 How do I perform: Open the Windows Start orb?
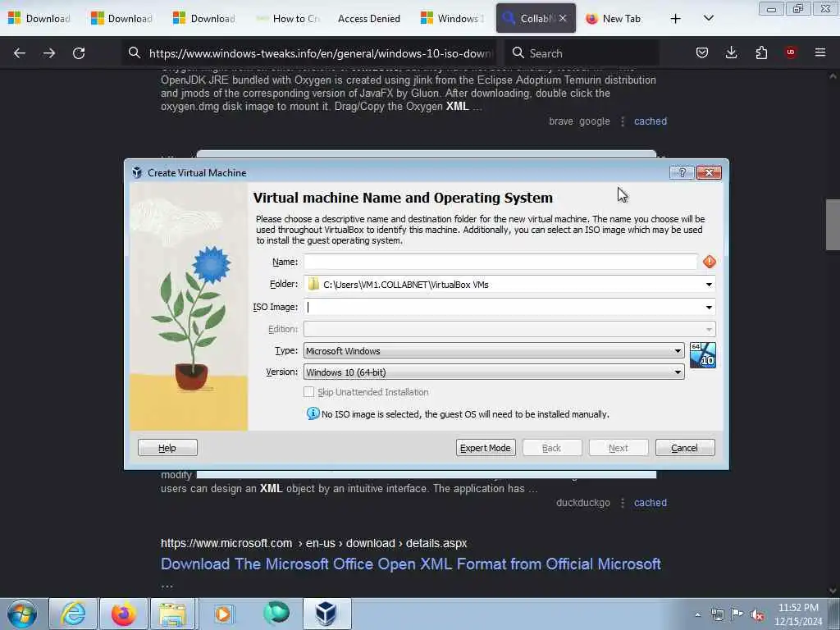tap(22, 614)
